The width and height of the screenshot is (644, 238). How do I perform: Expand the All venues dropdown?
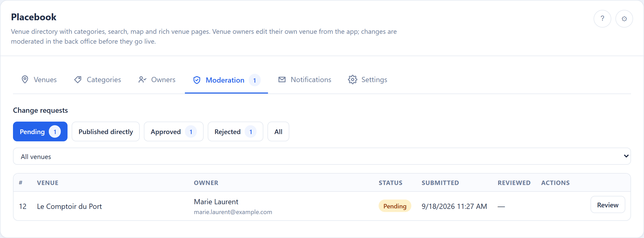pos(322,156)
